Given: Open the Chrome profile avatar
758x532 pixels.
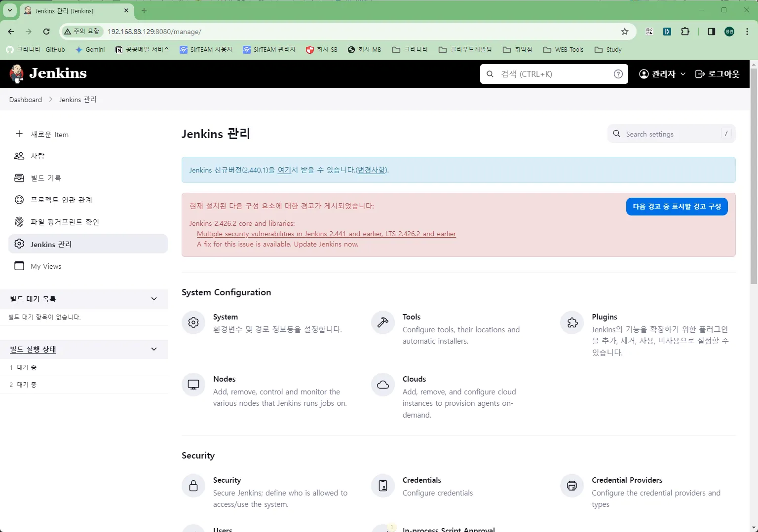Looking at the screenshot, I should tap(729, 32).
